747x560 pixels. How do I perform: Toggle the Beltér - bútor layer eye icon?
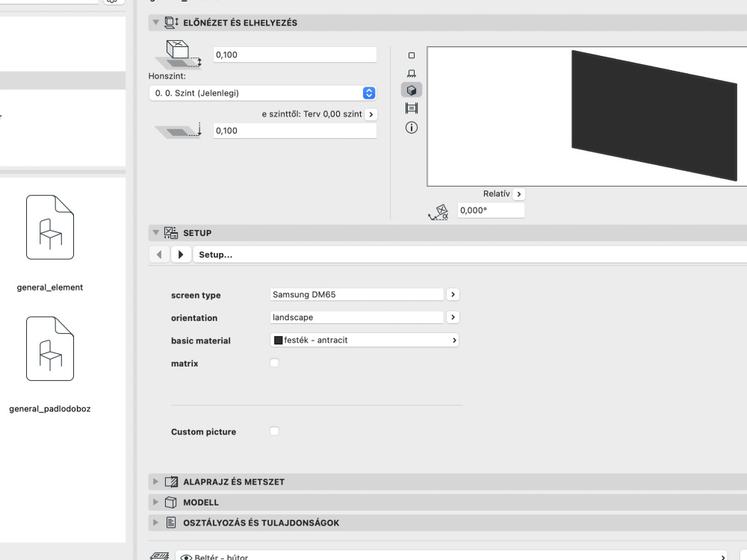click(186, 557)
